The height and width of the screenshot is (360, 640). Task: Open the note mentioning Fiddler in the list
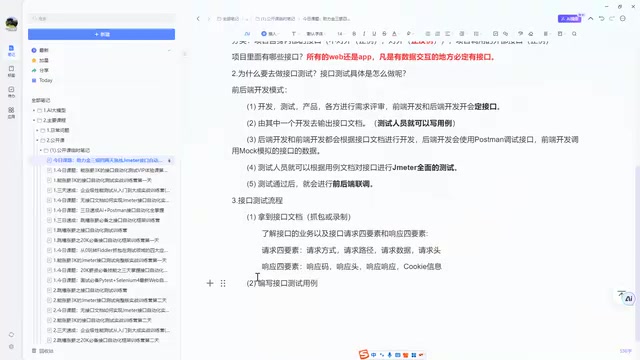click(x=108, y=250)
